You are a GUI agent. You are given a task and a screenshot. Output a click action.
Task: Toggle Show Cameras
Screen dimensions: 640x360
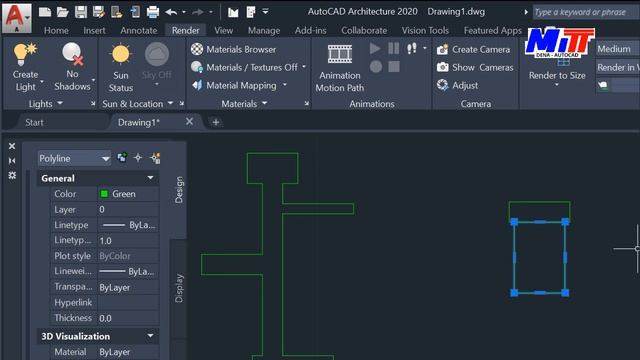[x=475, y=67]
